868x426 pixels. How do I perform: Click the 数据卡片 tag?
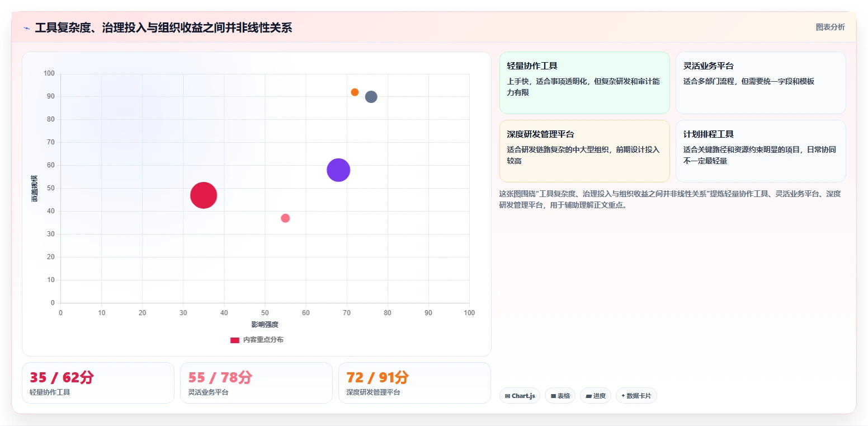point(636,396)
